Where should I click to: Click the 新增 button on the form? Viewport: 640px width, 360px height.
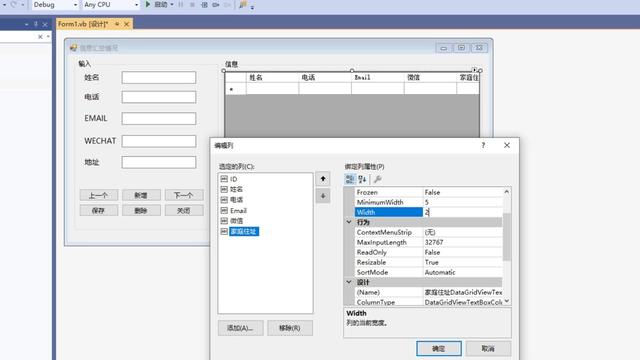point(141,195)
